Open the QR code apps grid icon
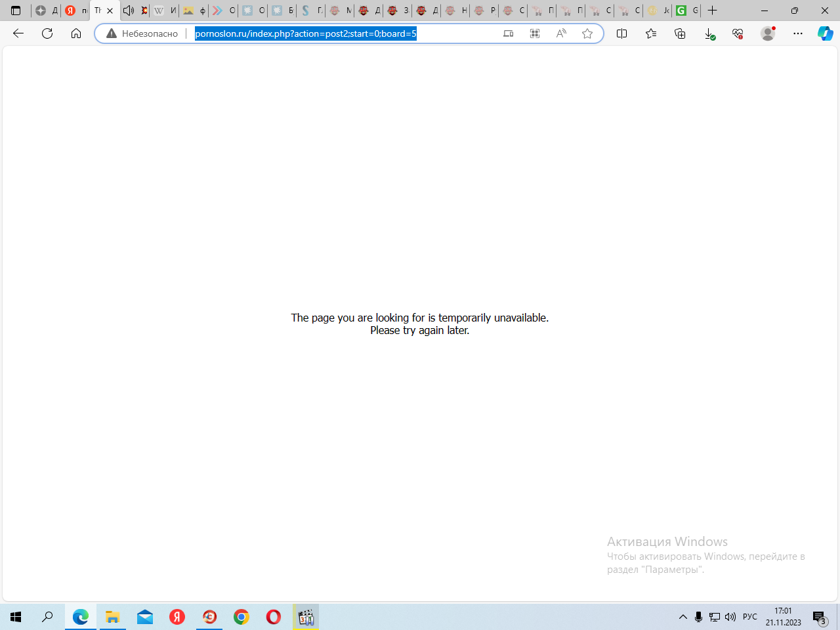This screenshot has width=840, height=630. pos(535,33)
